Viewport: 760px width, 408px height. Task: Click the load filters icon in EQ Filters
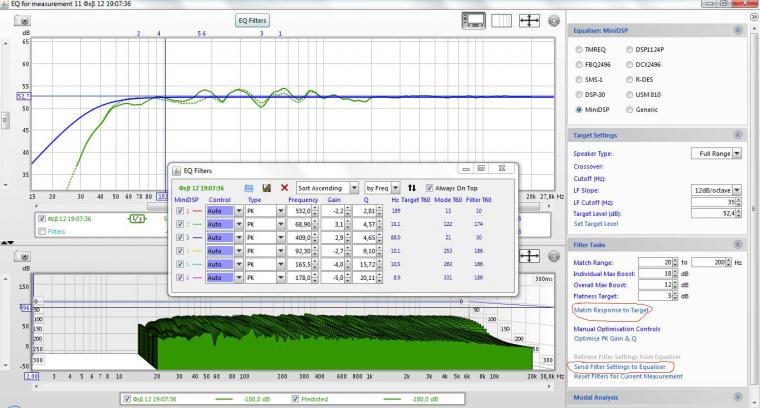point(249,187)
